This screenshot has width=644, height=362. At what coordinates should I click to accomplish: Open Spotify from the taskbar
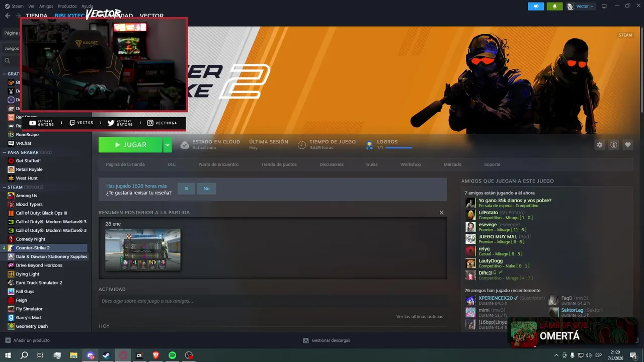(x=172, y=355)
